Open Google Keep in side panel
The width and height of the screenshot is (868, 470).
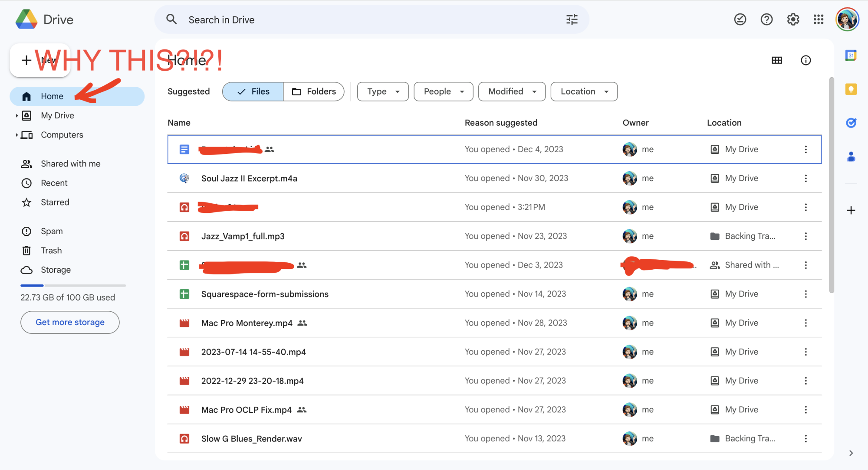point(851,89)
